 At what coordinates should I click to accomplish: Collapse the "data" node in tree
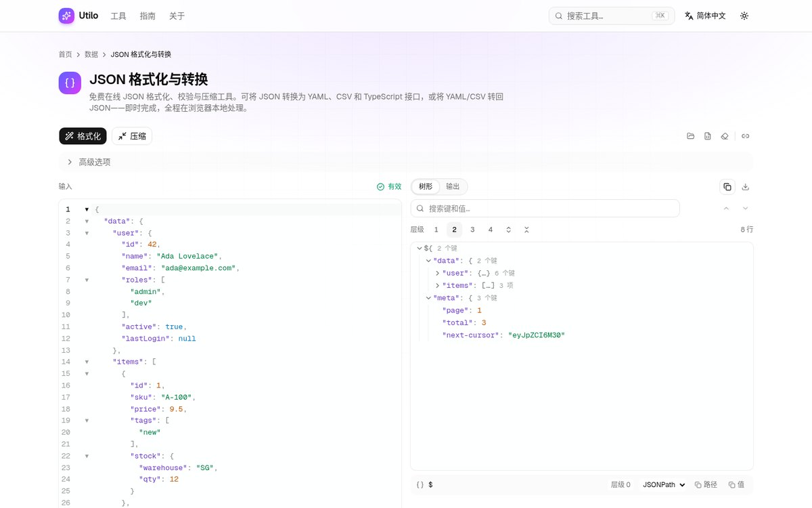pos(428,261)
